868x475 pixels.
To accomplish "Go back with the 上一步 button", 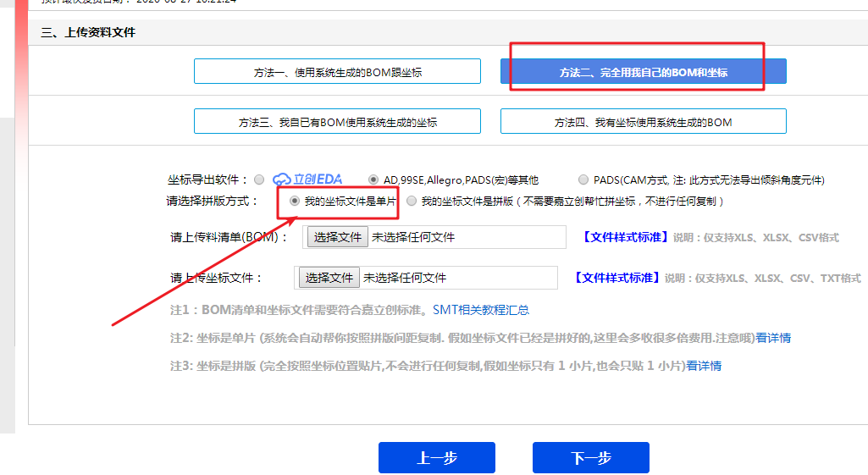I will point(437,458).
